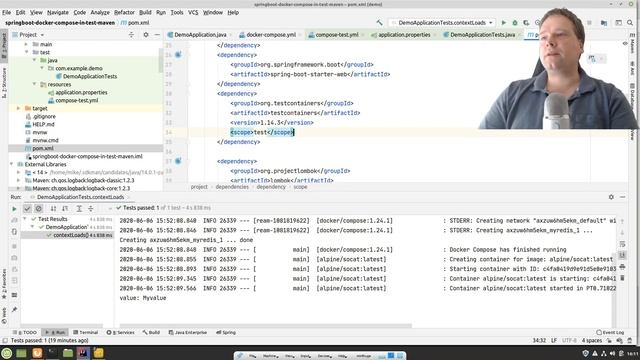Open the File menu
Viewport: 640px width, 360px height.
click(x=7, y=13)
